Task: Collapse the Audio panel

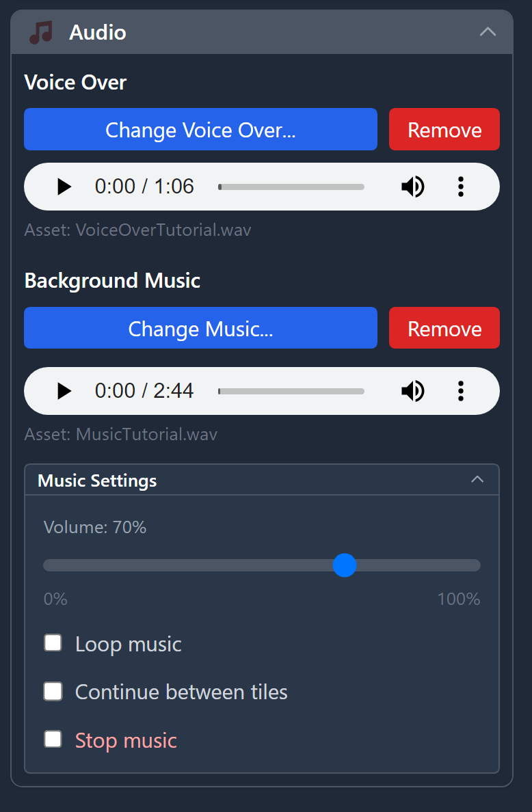Action: coord(488,31)
